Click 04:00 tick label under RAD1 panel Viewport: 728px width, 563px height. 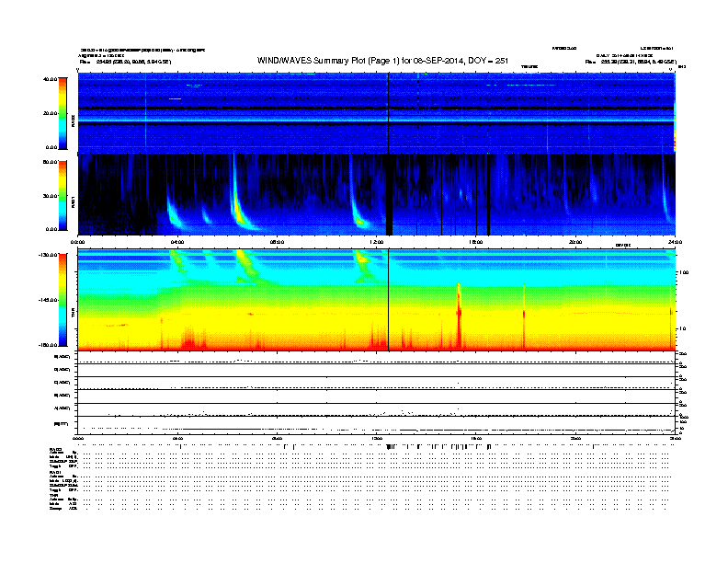pyautogui.click(x=177, y=242)
